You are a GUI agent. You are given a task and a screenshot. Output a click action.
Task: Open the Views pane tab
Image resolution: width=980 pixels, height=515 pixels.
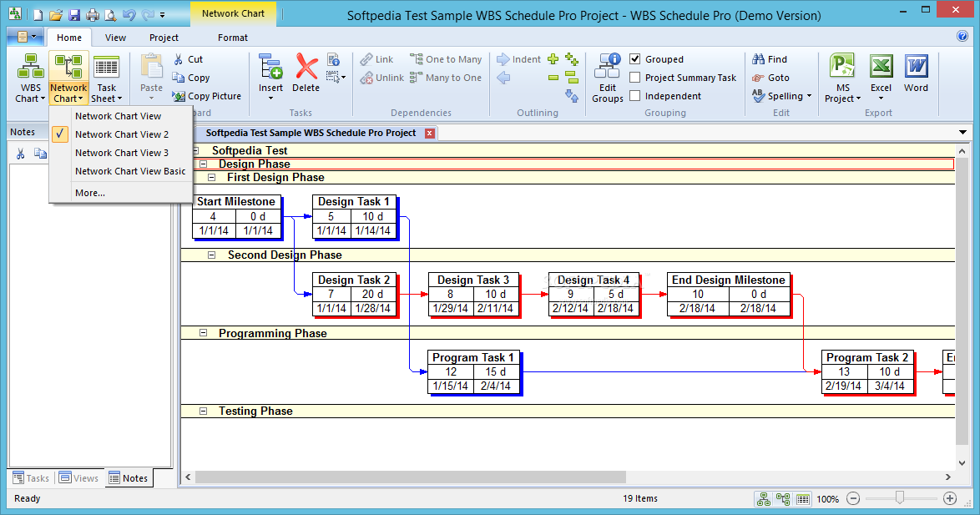[x=78, y=478]
